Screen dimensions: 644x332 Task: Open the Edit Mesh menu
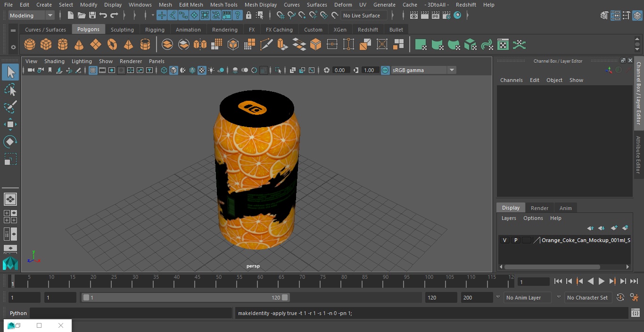point(191,5)
